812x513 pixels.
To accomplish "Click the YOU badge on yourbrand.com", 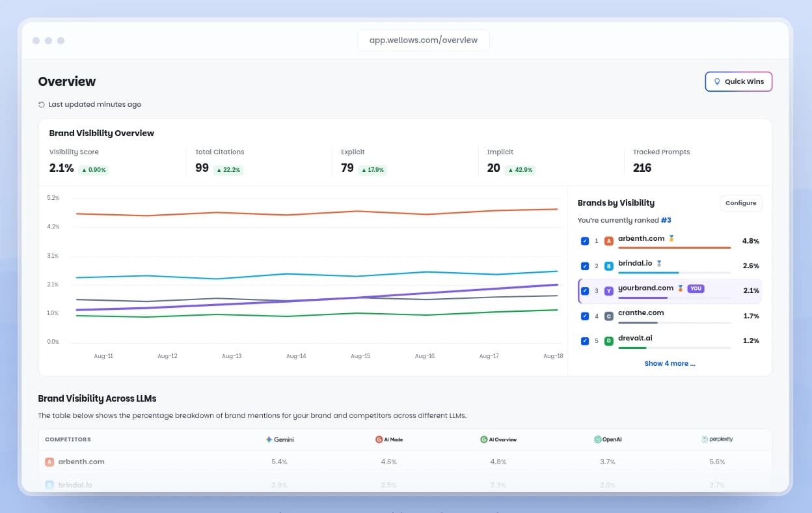I will pyautogui.click(x=696, y=288).
